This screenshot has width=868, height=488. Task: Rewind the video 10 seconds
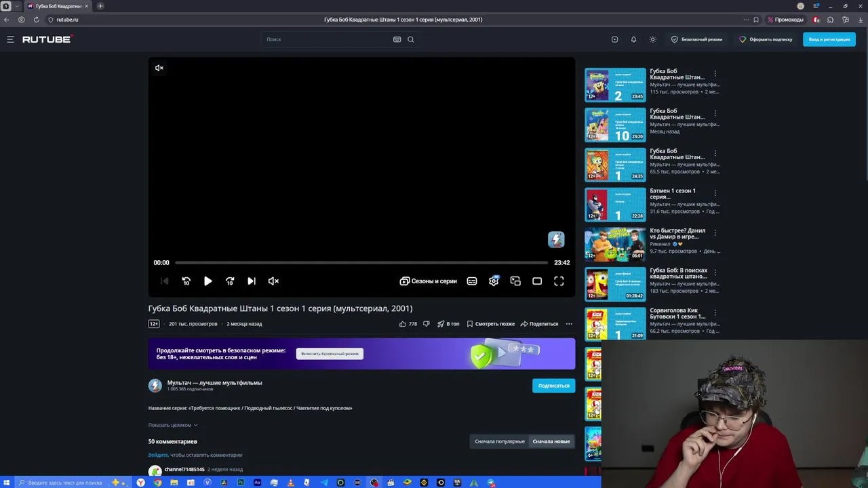coord(186,281)
